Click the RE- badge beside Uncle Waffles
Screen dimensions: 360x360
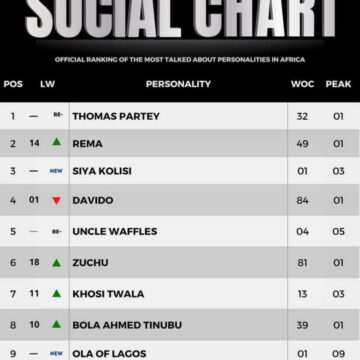click(x=57, y=232)
